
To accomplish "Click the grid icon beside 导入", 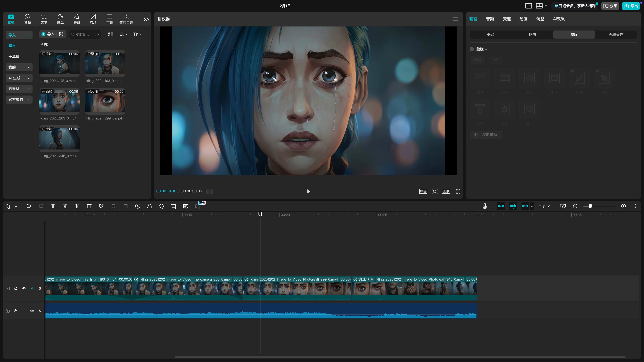I will point(62,34).
